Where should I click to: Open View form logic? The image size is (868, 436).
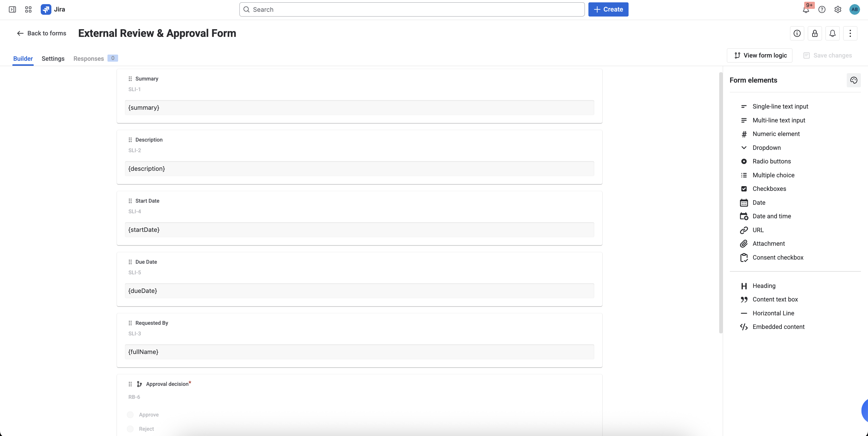759,55
